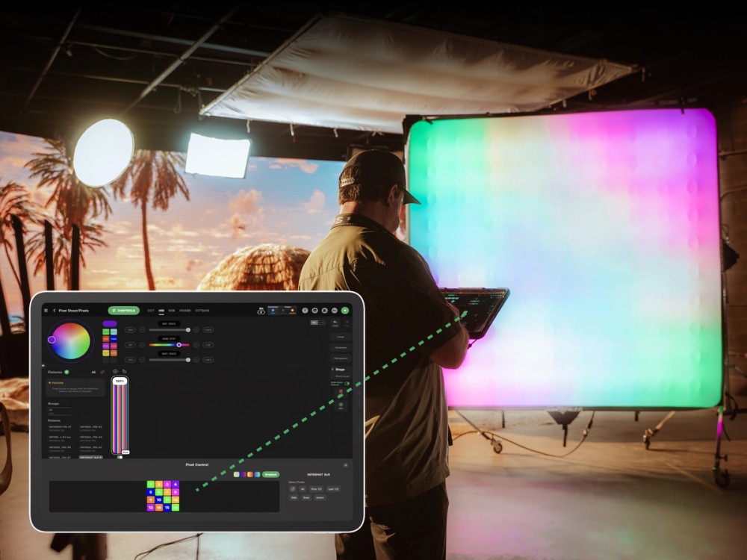Open the CCT&HSI tab

click(202, 311)
